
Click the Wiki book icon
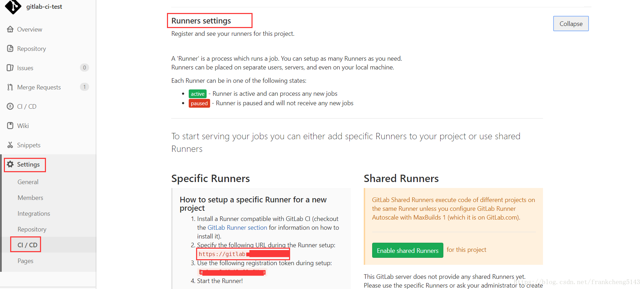[x=10, y=126]
